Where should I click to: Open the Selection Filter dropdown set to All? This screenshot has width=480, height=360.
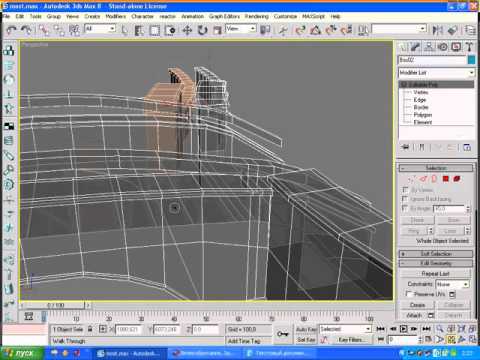100,29
